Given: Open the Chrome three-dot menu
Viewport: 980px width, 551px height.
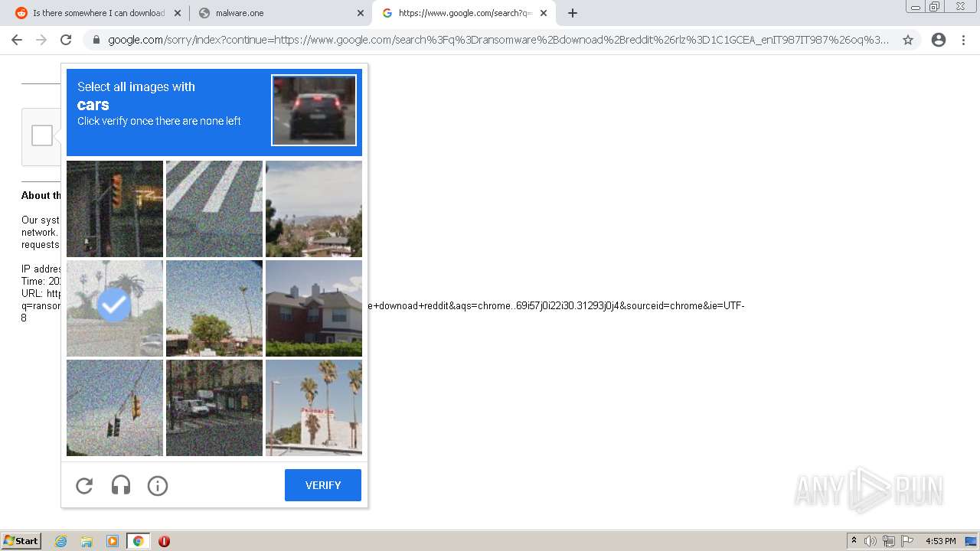Looking at the screenshot, I should (x=963, y=40).
